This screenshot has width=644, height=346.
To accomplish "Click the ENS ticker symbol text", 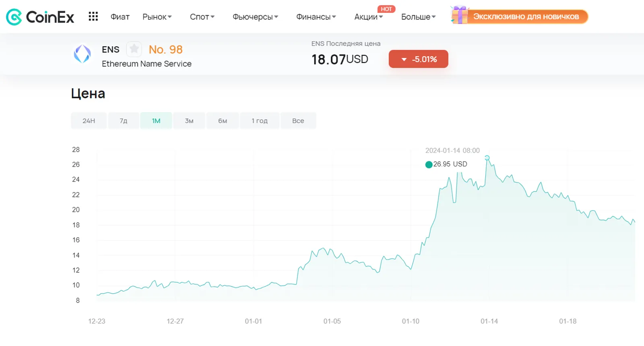I will pos(111,50).
